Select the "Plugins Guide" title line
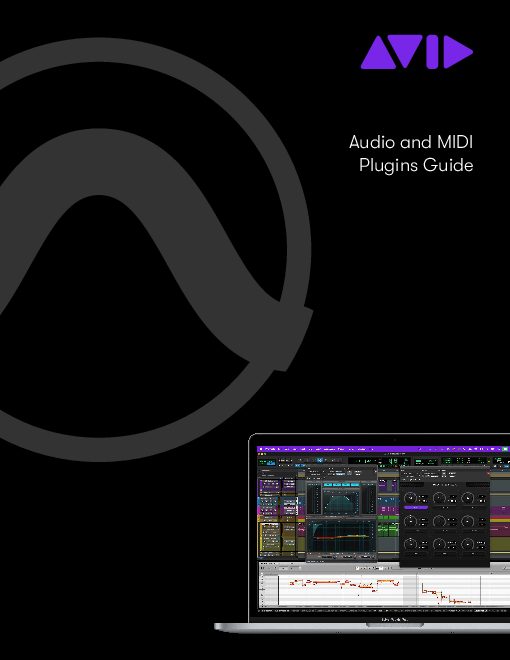 416,165
